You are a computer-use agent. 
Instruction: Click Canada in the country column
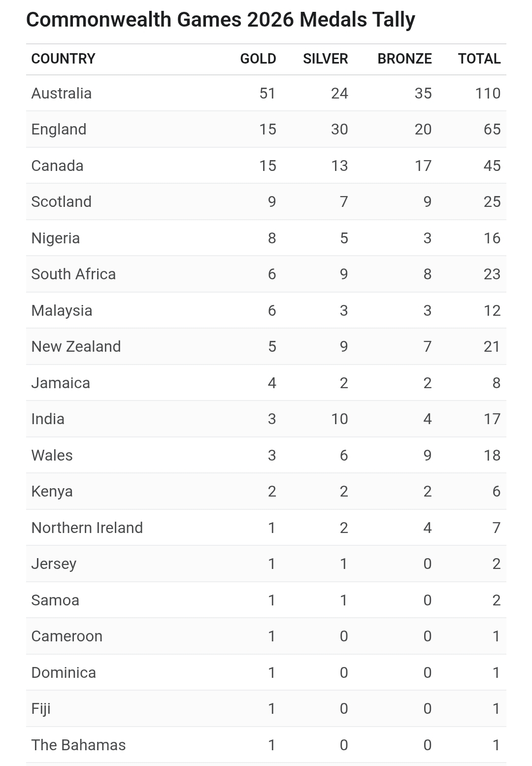pos(57,166)
